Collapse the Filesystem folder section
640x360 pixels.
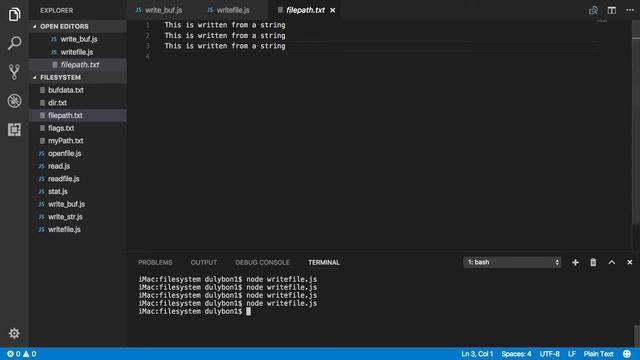pyautogui.click(x=78, y=78)
